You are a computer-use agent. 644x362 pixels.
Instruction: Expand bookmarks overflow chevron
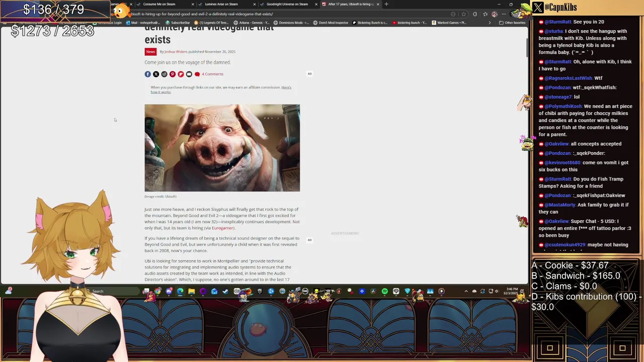(490, 23)
